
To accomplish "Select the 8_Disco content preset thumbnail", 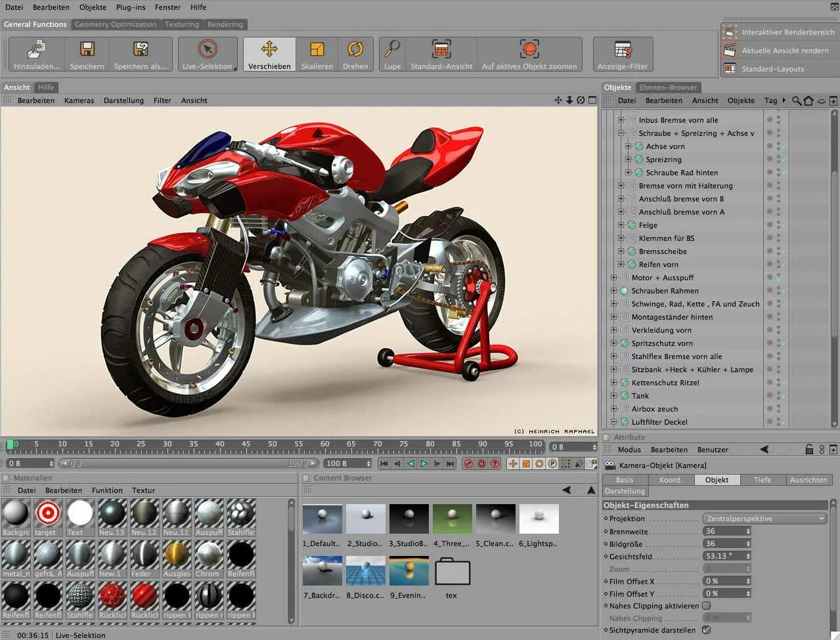I will click(366, 570).
